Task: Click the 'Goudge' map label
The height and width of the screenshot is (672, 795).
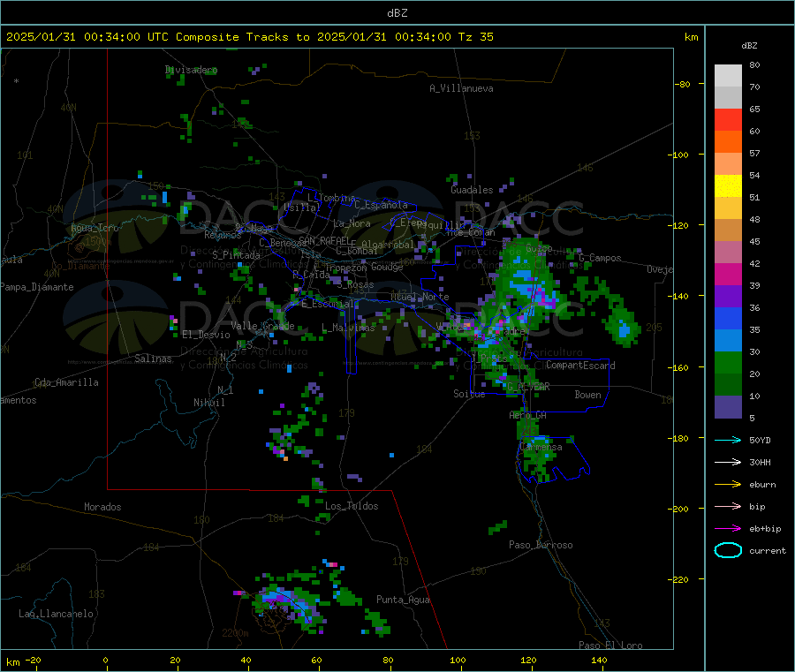Action: click(x=387, y=267)
